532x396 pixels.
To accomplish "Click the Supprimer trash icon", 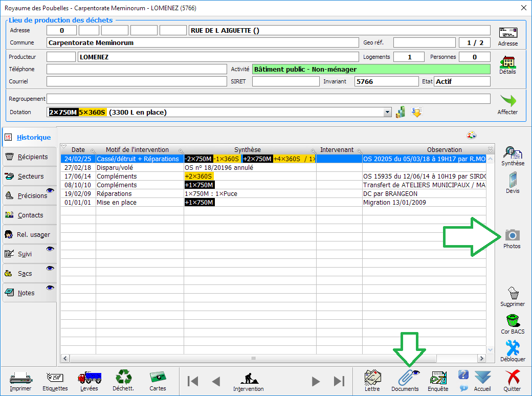I will (512, 294).
